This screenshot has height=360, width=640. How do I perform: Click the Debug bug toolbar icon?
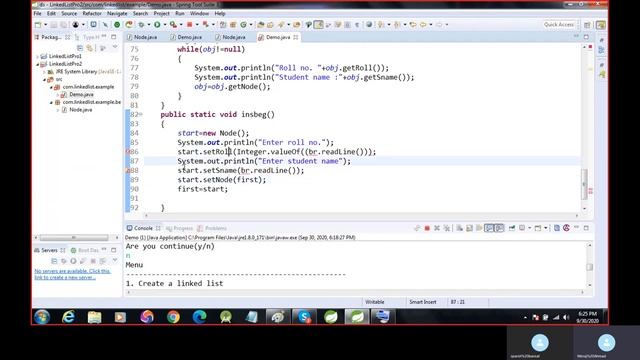coord(142,25)
